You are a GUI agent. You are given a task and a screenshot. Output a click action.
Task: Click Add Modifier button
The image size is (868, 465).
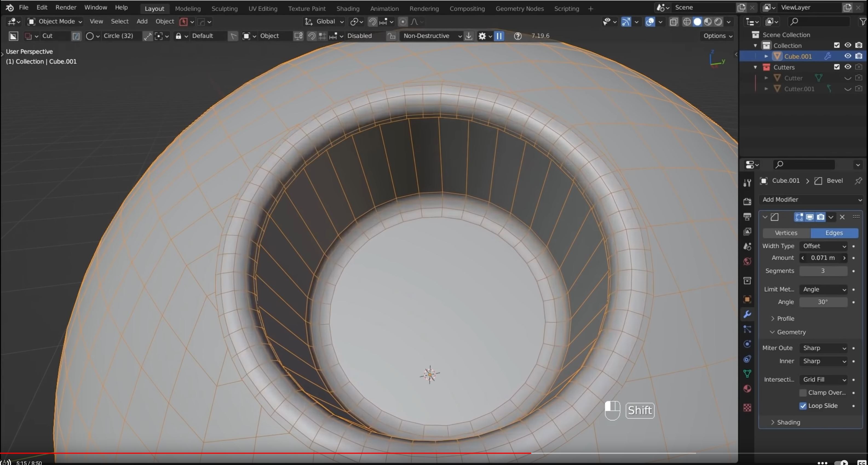[x=811, y=200]
